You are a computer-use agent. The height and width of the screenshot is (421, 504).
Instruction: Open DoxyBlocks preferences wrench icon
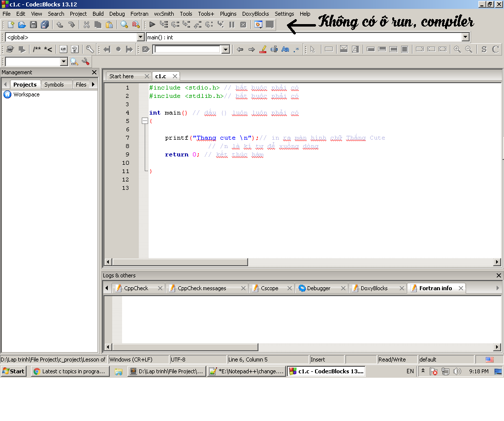(x=90, y=49)
